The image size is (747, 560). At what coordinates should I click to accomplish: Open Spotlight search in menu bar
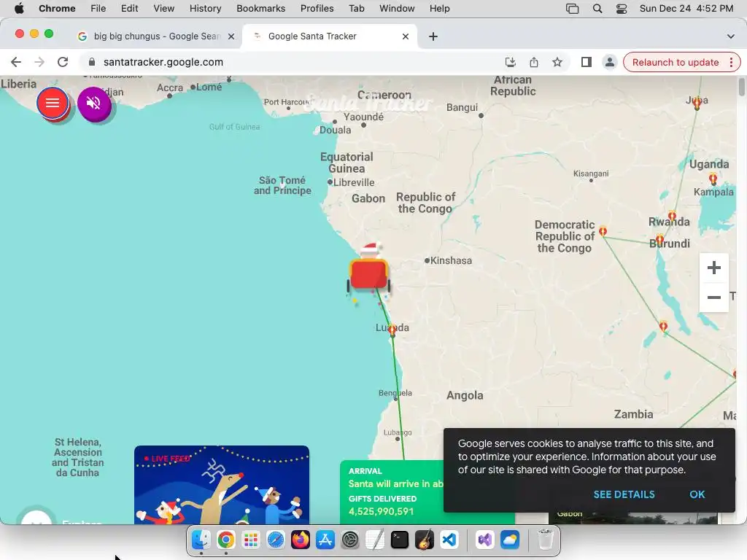[x=597, y=9]
